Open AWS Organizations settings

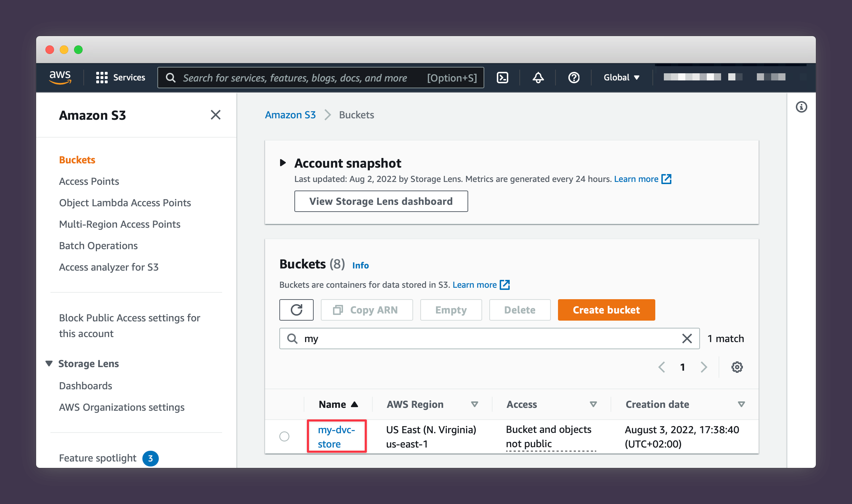click(122, 407)
